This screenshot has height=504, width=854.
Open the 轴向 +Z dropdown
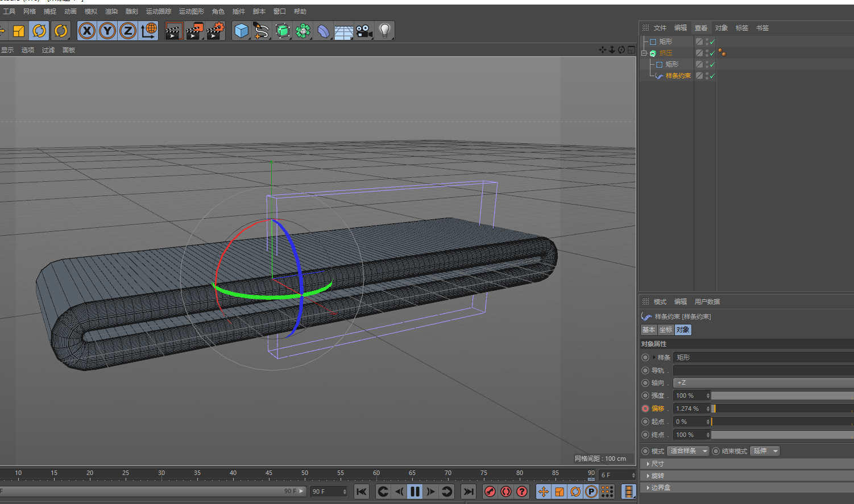click(764, 383)
